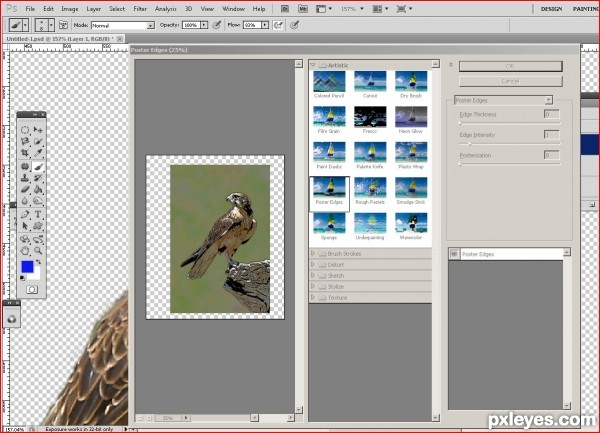Swap foreground and background colors

[x=38, y=262]
